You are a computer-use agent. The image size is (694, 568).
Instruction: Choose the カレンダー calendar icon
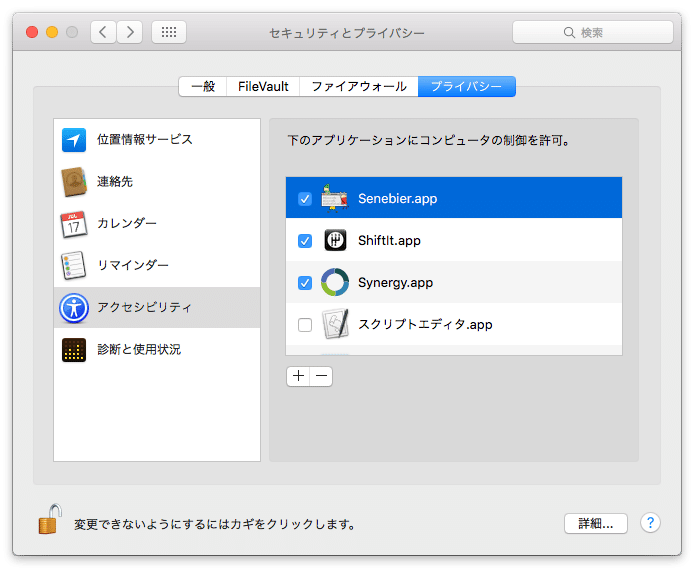[x=73, y=224]
